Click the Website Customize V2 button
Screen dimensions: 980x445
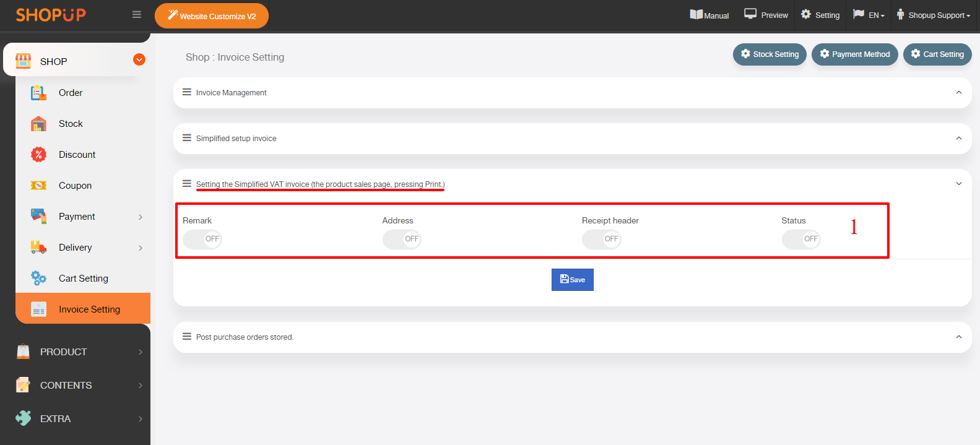212,16
